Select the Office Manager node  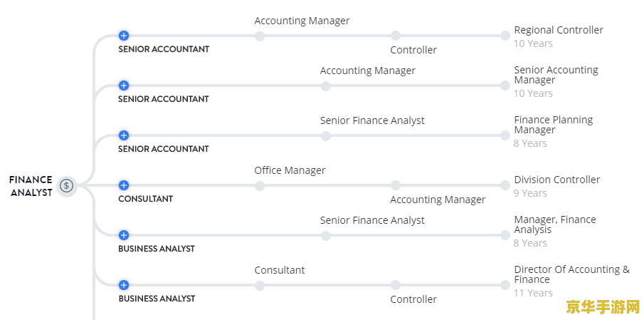click(260, 186)
